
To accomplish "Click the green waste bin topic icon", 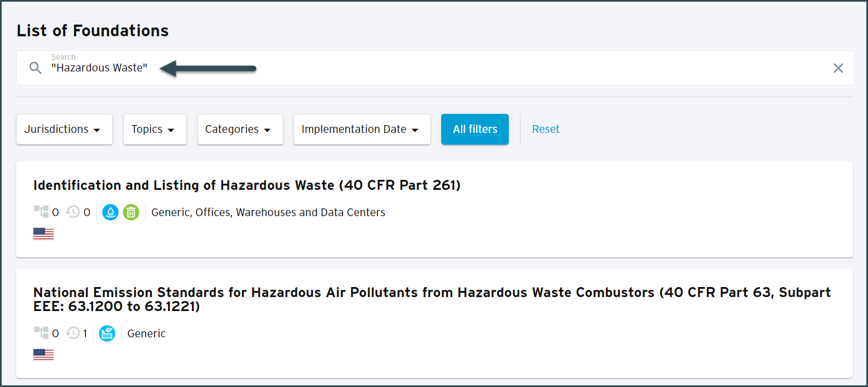I will 131,212.
